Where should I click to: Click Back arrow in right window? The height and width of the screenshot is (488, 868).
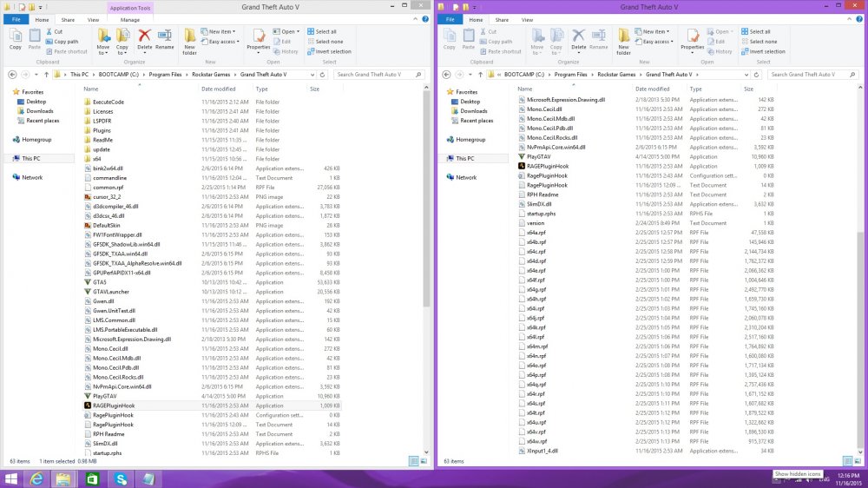coord(446,74)
